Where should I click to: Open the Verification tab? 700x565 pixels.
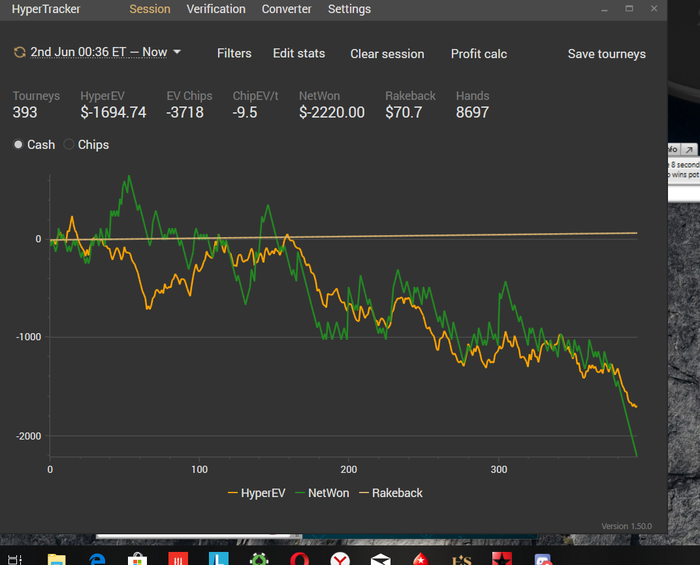click(x=216, y=9)
